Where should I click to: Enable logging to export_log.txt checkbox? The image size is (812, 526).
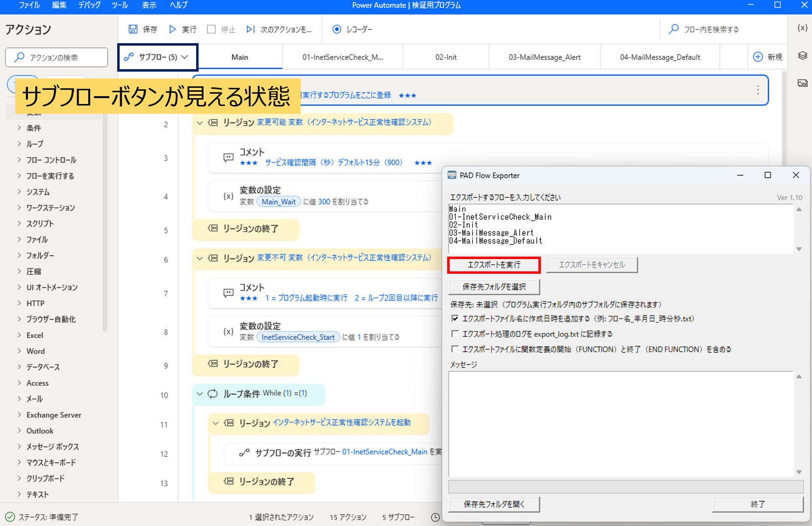point(455,334)
